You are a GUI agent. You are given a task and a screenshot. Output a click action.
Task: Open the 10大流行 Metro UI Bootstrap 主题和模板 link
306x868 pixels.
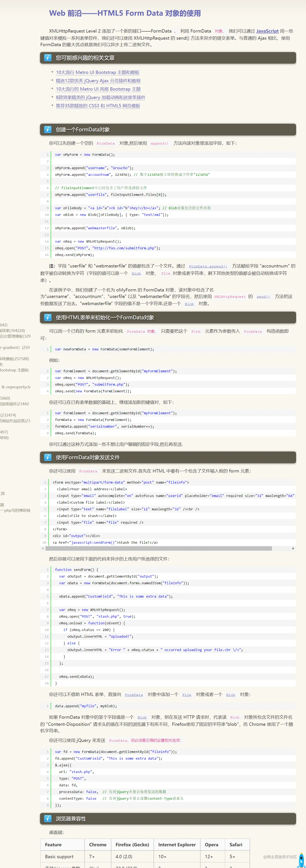point(97,72)
